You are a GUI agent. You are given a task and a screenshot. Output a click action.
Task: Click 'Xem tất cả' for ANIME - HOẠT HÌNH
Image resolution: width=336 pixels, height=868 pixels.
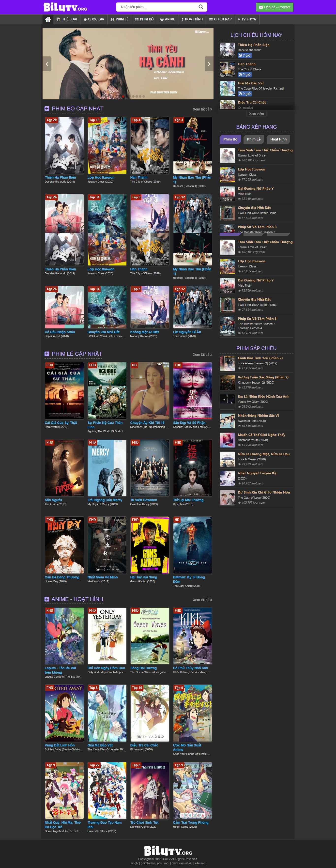point(202,600)
